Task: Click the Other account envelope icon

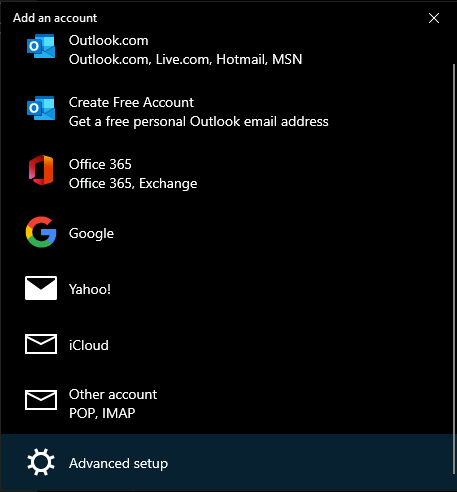Action: [41, 400]
